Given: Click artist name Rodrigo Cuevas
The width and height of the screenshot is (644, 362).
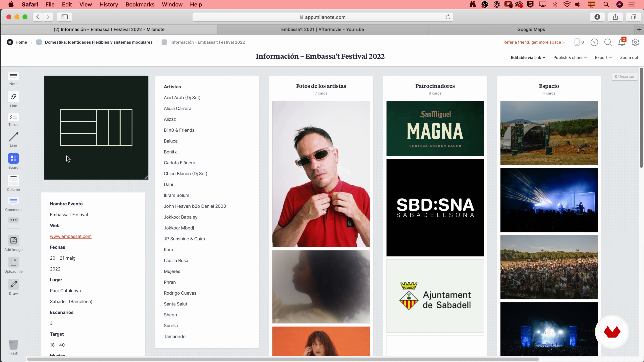Looking at the screenshot, I should pos(180,293).
